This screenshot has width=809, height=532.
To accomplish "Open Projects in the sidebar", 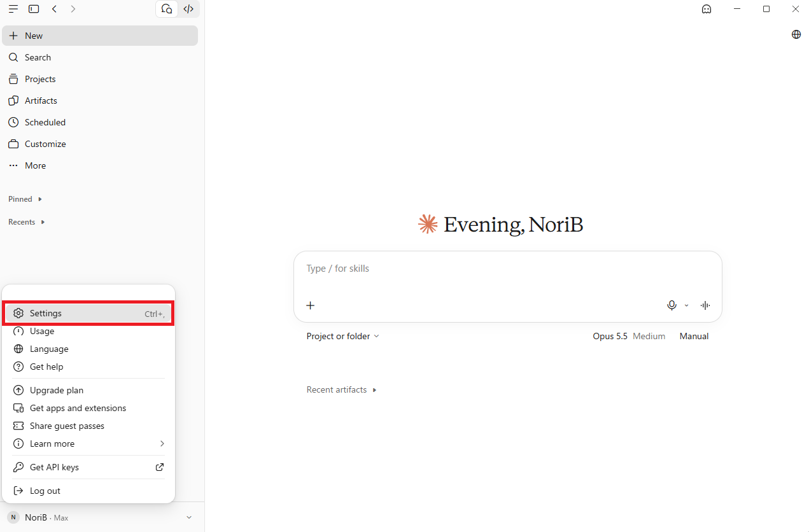I will [100, 79].
